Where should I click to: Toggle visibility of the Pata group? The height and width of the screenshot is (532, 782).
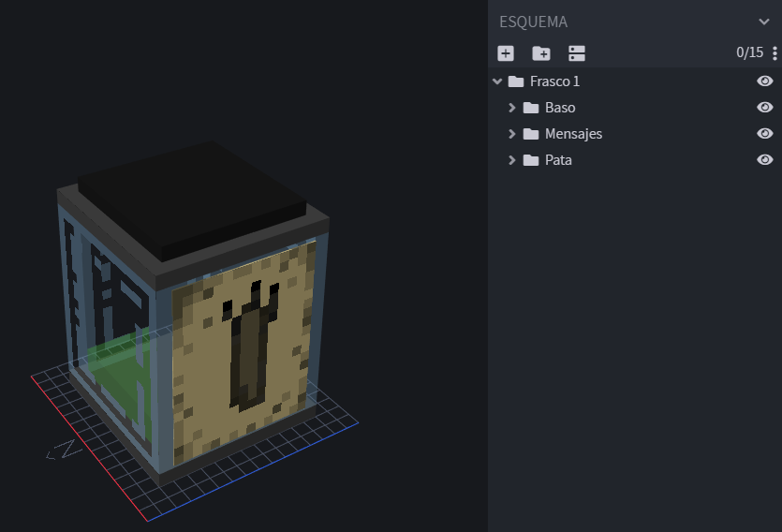[x=764, y=159]
